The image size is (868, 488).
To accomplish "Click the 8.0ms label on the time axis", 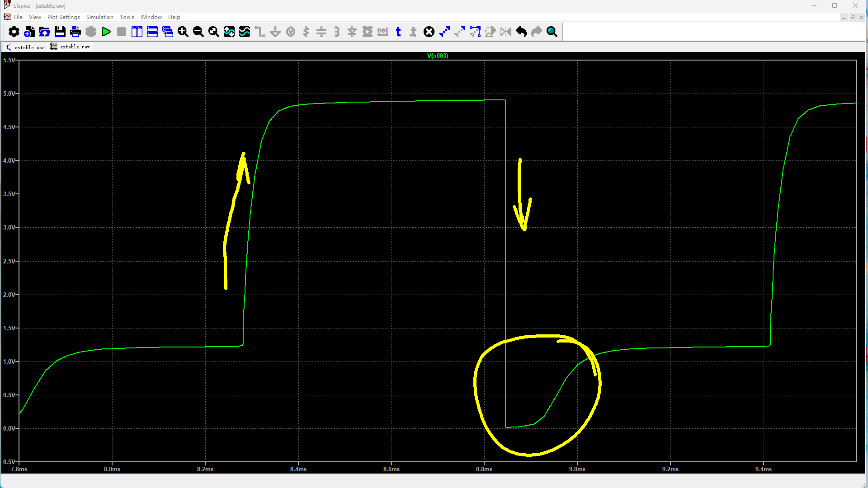I will (x=112, y=469).
